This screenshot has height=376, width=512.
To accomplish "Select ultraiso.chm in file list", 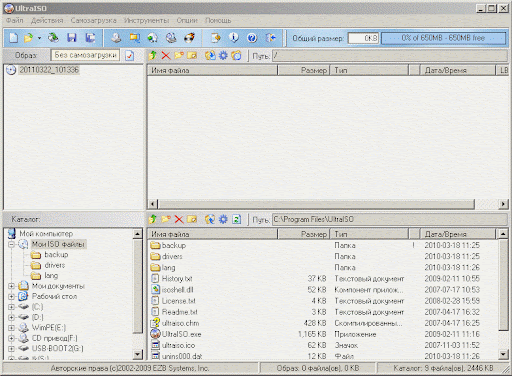I will point(180,323).
